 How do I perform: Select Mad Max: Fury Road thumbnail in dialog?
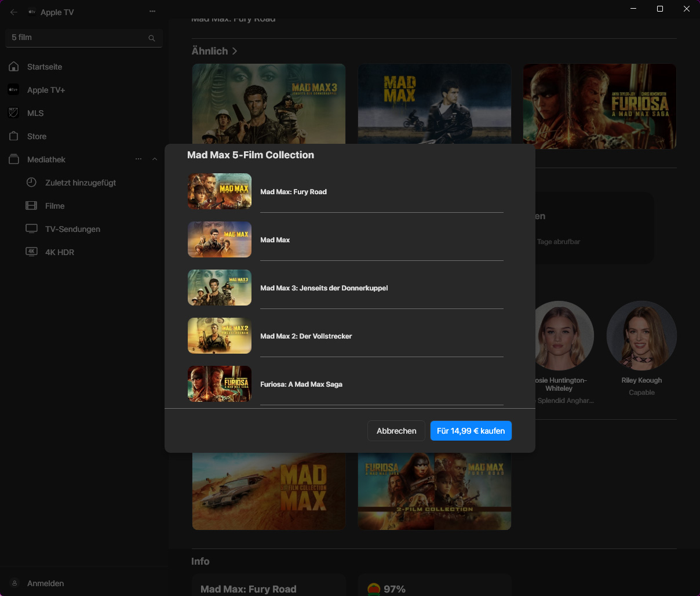220,191
